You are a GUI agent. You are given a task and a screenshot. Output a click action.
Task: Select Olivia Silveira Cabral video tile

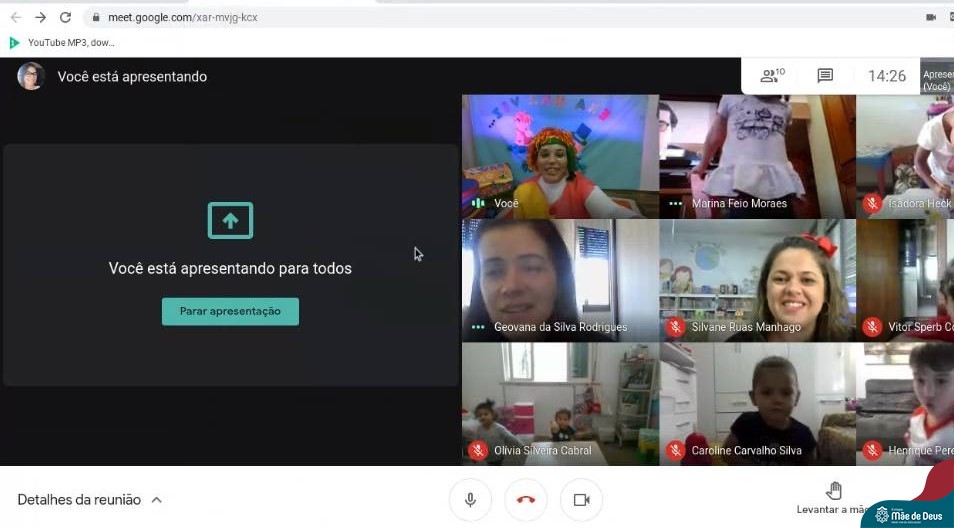[x=560, y=404]
